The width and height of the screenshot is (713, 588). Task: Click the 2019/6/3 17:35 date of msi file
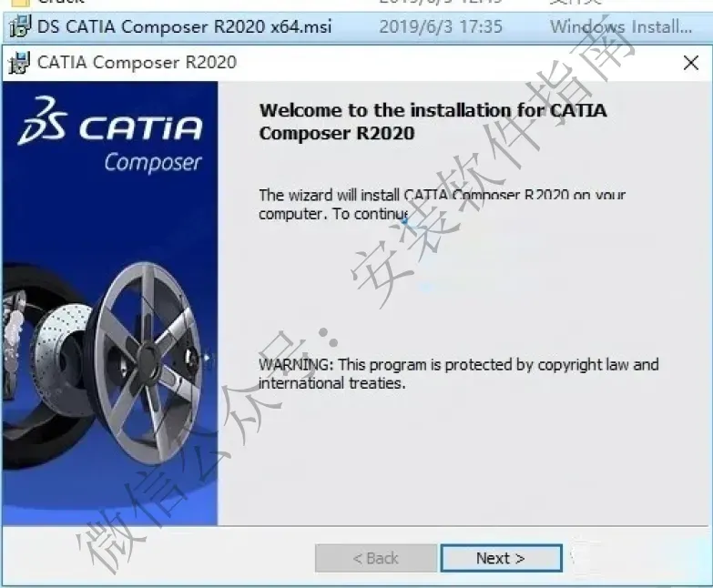(441, 26)
